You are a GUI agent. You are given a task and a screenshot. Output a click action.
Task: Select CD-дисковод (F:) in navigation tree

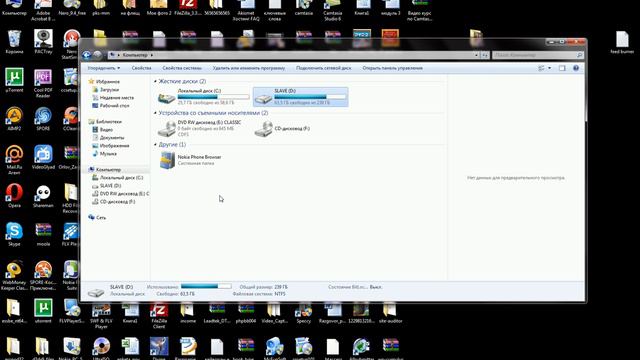click(117, 202)
